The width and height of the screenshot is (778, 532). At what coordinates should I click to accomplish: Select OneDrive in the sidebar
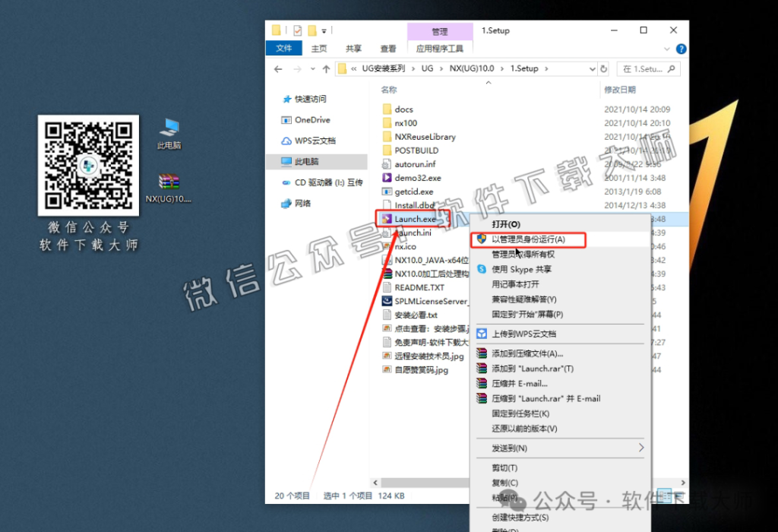311,119
